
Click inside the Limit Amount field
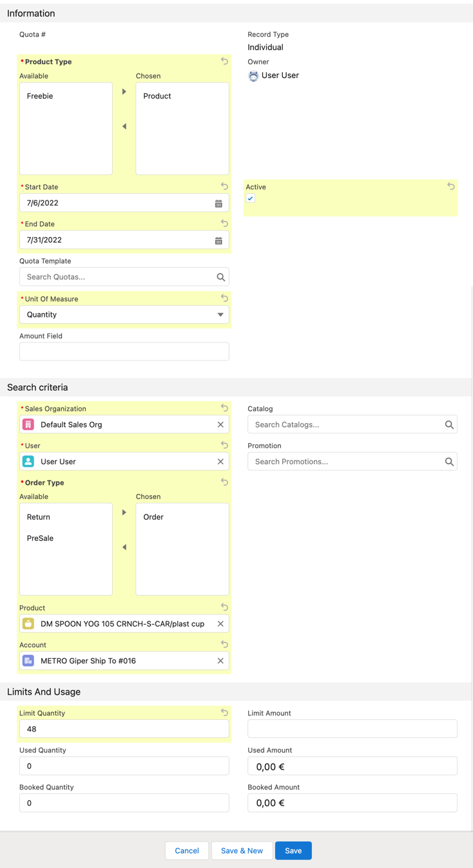(x=352, y=728)
